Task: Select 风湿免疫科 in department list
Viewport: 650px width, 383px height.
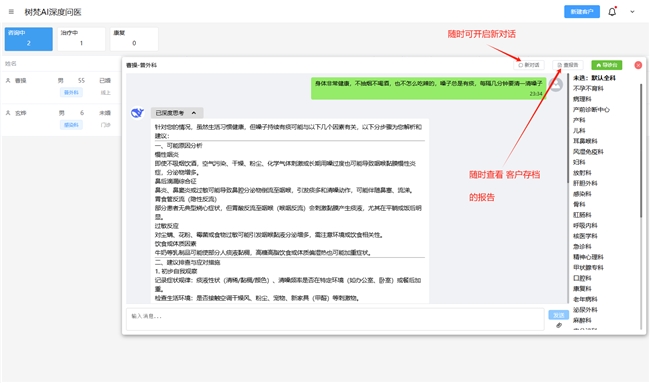Action: point(588,152)
